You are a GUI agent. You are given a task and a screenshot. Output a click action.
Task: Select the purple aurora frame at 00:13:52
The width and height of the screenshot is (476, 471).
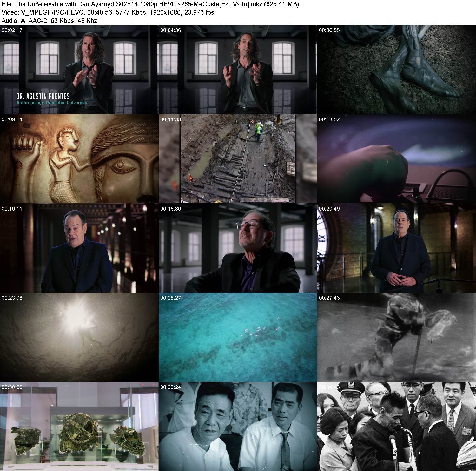397,159
